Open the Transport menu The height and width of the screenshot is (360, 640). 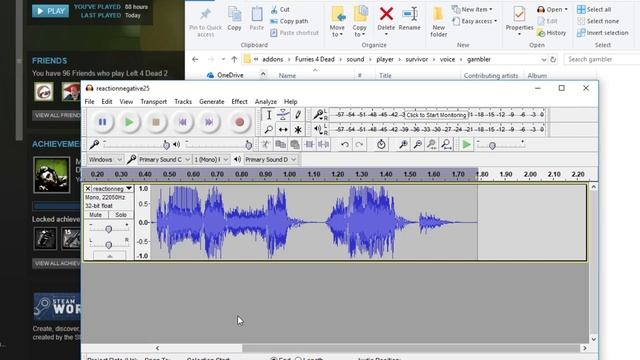[x=153, y=102]
